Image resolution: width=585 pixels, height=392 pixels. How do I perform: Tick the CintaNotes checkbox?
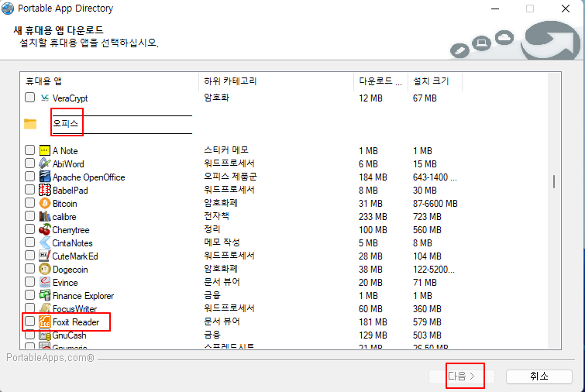pyautogui.click(x=30, y=242)
